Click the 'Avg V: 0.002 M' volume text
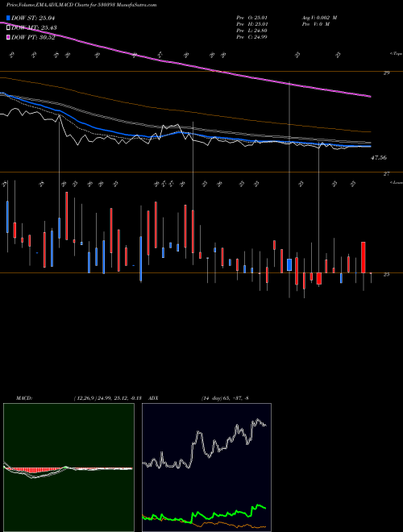The height and width of the screenshot is (532, 403). 319,18
